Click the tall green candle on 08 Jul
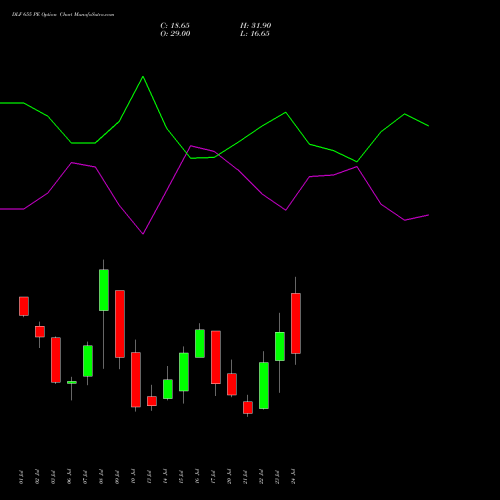The width and height of the screenshot is (500, 500). tap(104, 290)
